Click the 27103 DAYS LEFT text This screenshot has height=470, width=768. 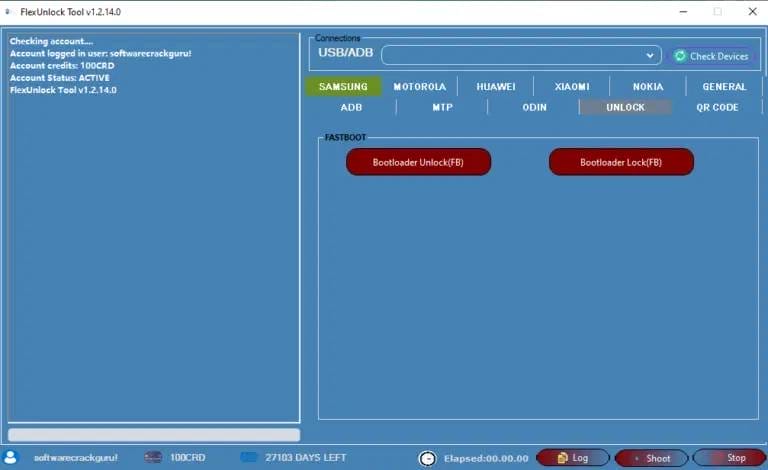click(306, 457)
